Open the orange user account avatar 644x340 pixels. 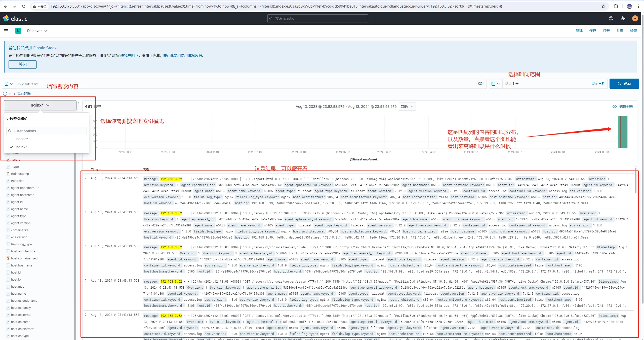635,18
